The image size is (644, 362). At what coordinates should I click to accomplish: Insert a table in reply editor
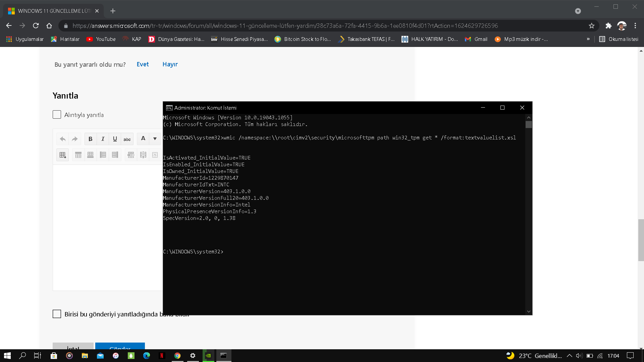click(x=63, y=155)
